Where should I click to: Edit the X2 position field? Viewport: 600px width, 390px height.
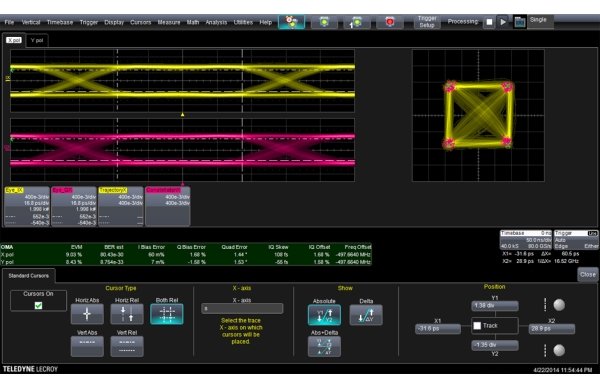click(x=552, y=329)
